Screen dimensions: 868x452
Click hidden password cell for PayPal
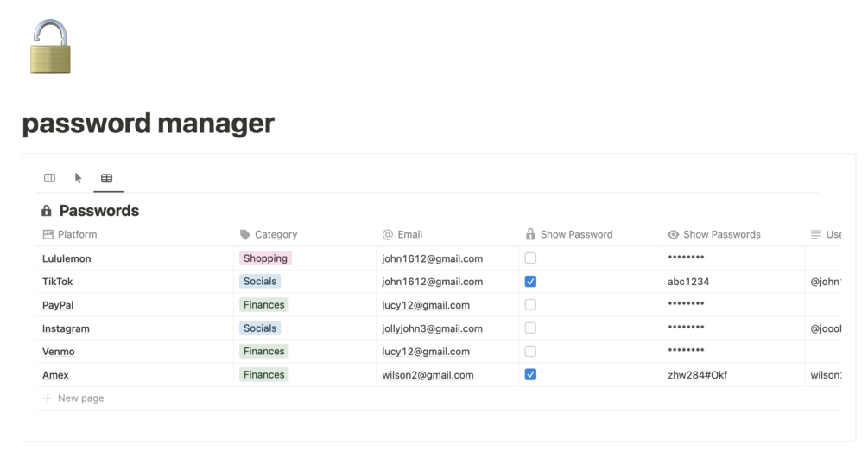[x=686, y=304]
